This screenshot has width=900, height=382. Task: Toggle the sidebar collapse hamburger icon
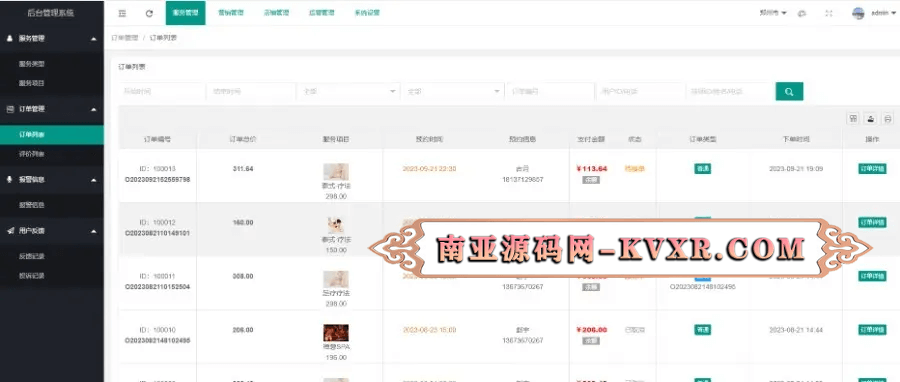click(122, 13)
